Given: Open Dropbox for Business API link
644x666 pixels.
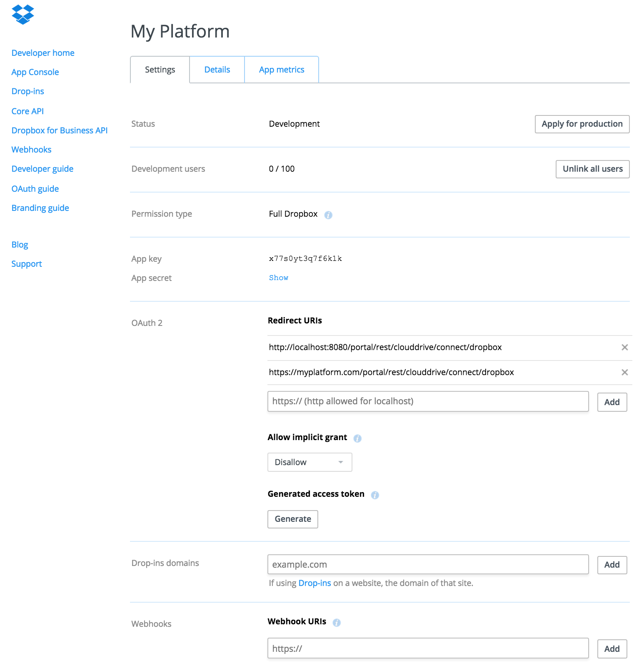Looking at the screenshot, I should [60, 130].
